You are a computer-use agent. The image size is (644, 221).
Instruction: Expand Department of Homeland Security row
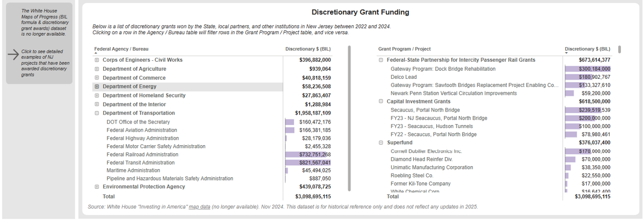[x=97, y=95]
